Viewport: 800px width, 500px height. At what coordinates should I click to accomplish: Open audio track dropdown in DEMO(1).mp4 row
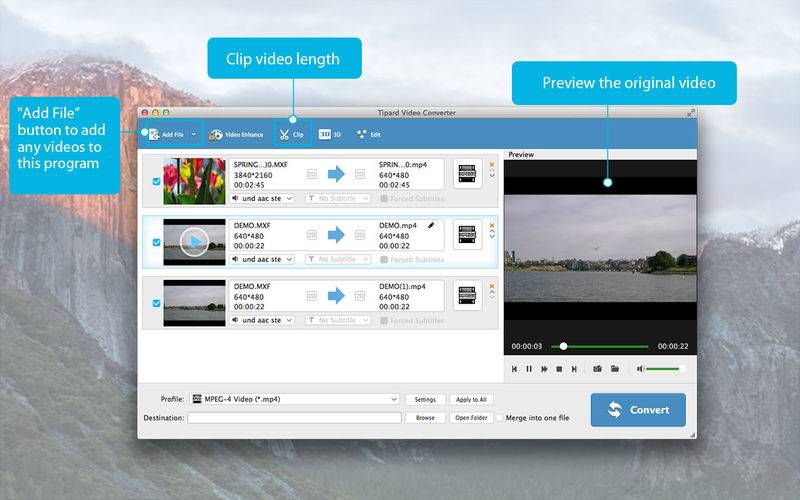pyautogui.click(x=262, y=320)
